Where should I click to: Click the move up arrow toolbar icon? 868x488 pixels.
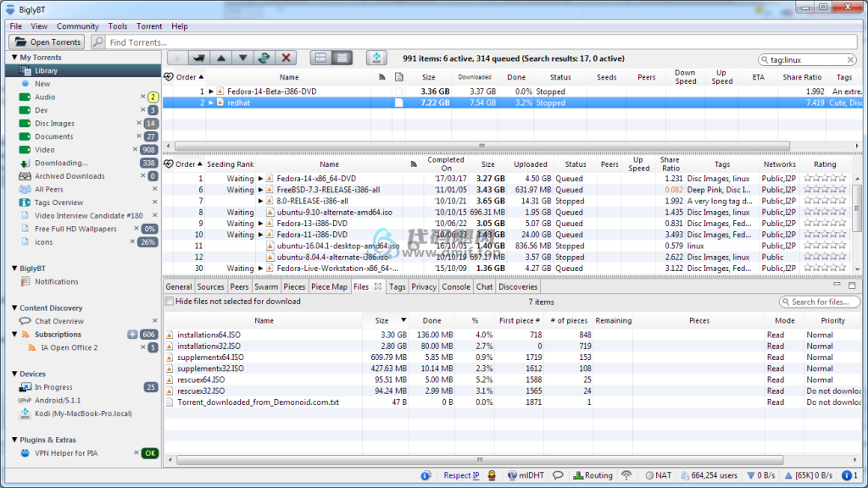pyautogui.click(x=221, y=58)
